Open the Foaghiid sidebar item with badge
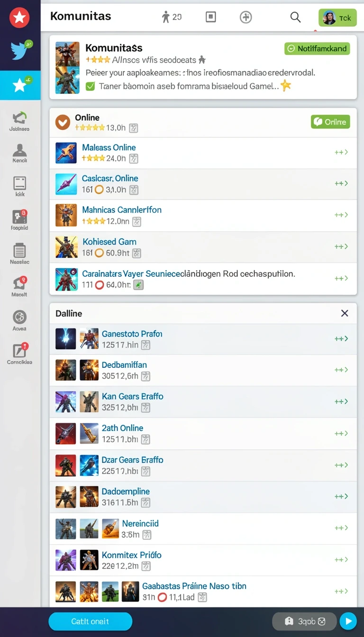The image size is (364, 637). (x=19, y=220)
